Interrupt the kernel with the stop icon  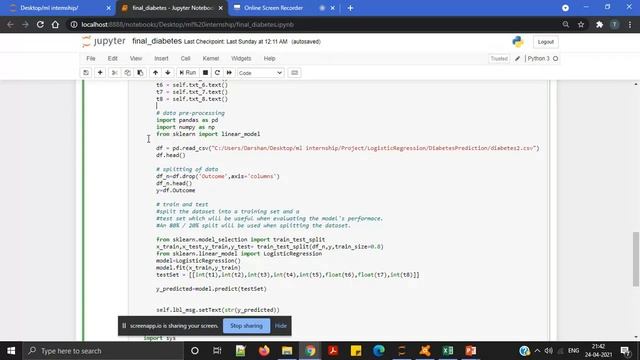coord(205,73)
